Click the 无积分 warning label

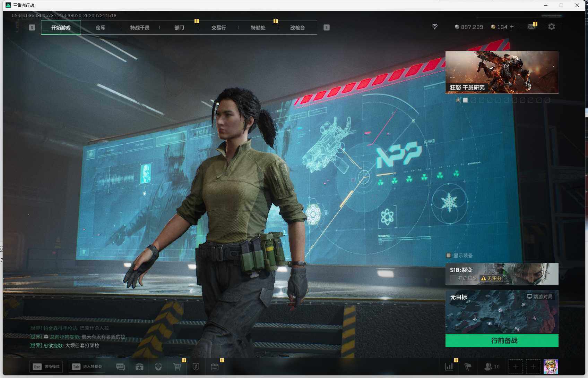491,278
